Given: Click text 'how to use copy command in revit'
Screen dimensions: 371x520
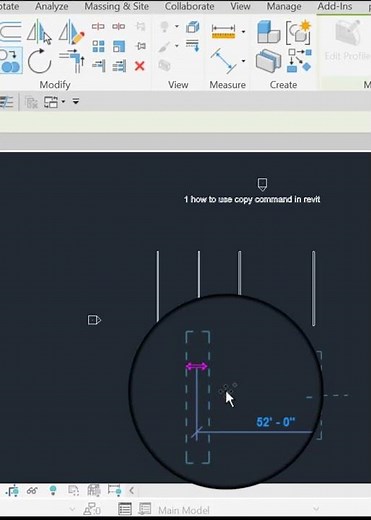Looking at the screenshot, I should pyautogui.click(x=255, y=199).
